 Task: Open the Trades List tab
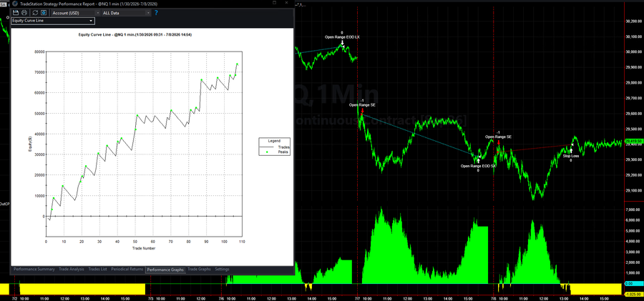tap(97, 270)
